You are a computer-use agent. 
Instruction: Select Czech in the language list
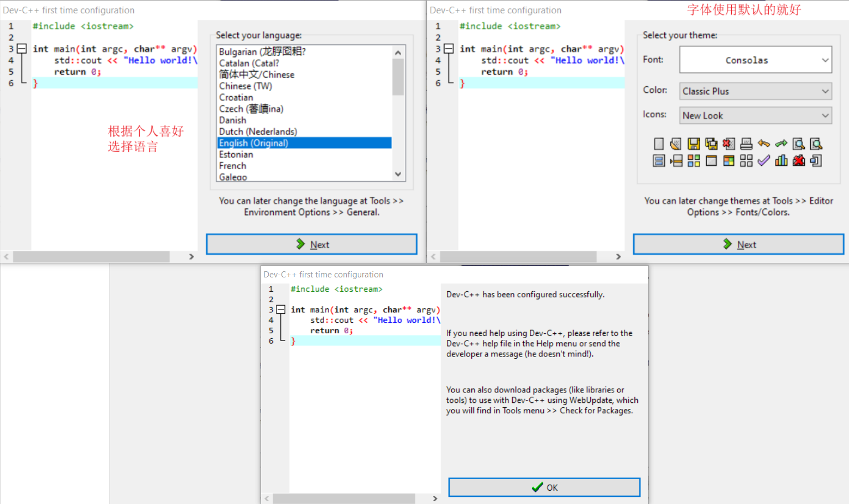[304, 109]
